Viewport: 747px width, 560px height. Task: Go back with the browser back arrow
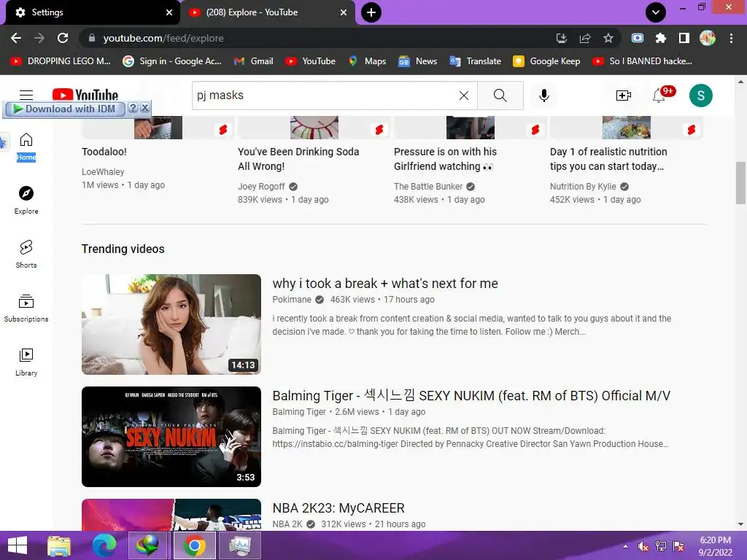16,38
